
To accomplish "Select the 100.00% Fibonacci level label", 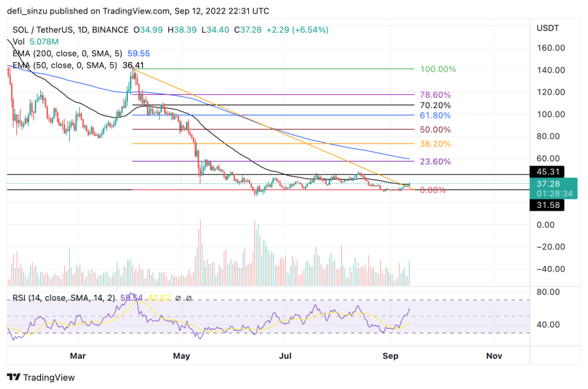I will [438, 70].
